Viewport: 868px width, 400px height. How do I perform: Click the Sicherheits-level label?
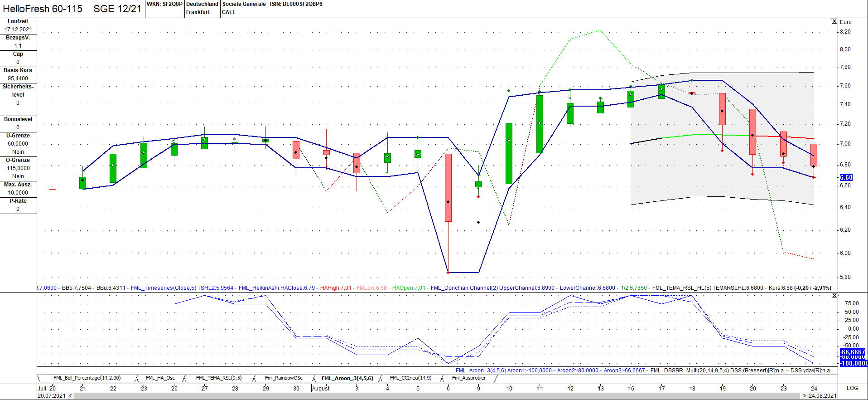click(x=18, y=91)
